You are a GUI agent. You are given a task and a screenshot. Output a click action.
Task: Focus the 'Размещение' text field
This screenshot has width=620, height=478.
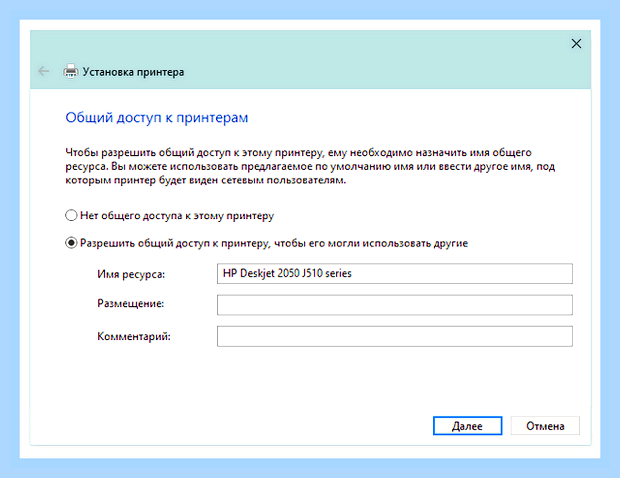tap(395, 305)
